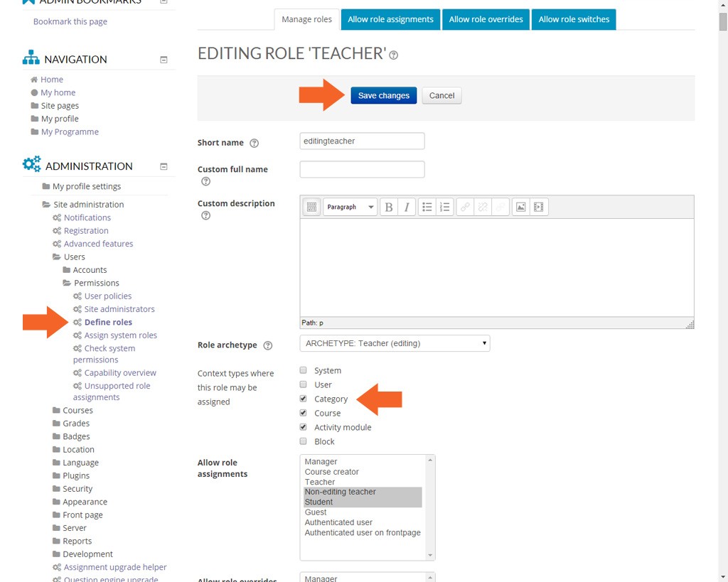Click the gear icon beside Registration
Screen dimensions: 728x582
[x=57, y=231]
